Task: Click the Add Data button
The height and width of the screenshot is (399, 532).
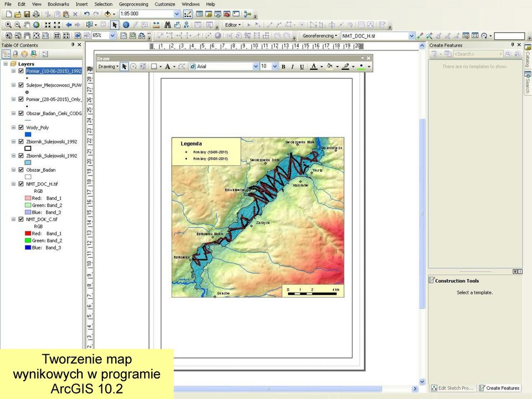Action: 108,14
